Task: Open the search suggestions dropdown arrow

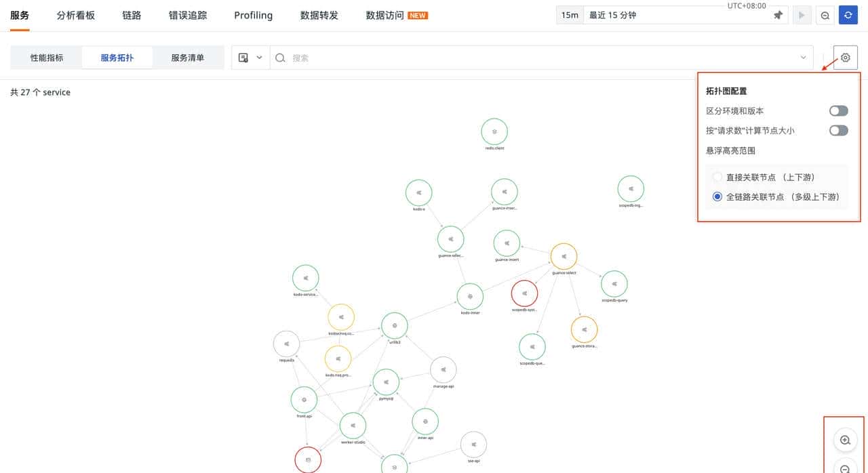Action: click(803, 57)
